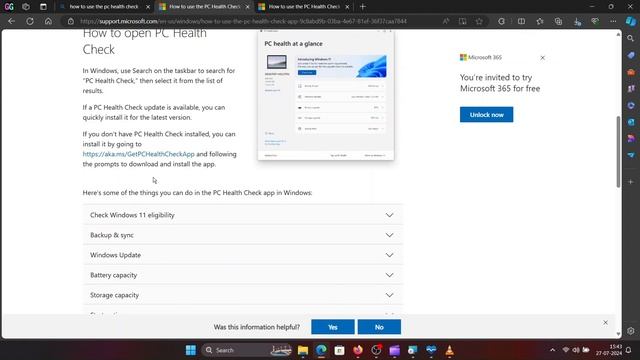The width and height of the screenshot is (640, 360).
Task: Expand the Backup & sync section
Action: [x=243, y=235]
